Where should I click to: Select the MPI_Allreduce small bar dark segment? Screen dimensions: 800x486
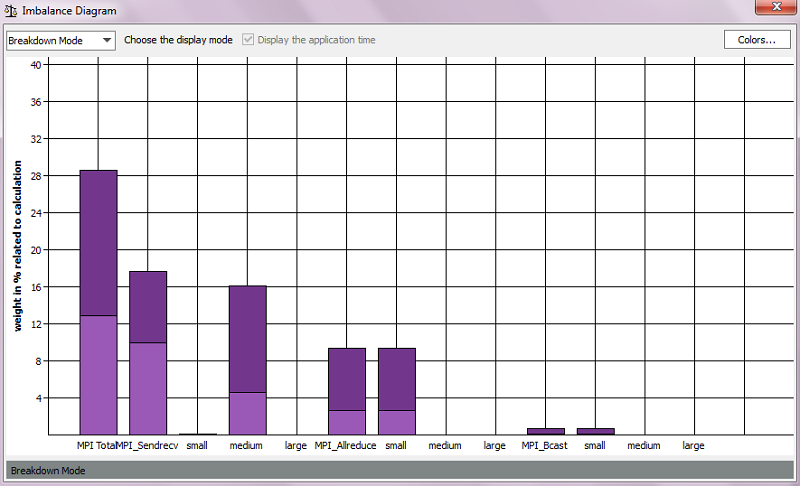coord(397,379)
